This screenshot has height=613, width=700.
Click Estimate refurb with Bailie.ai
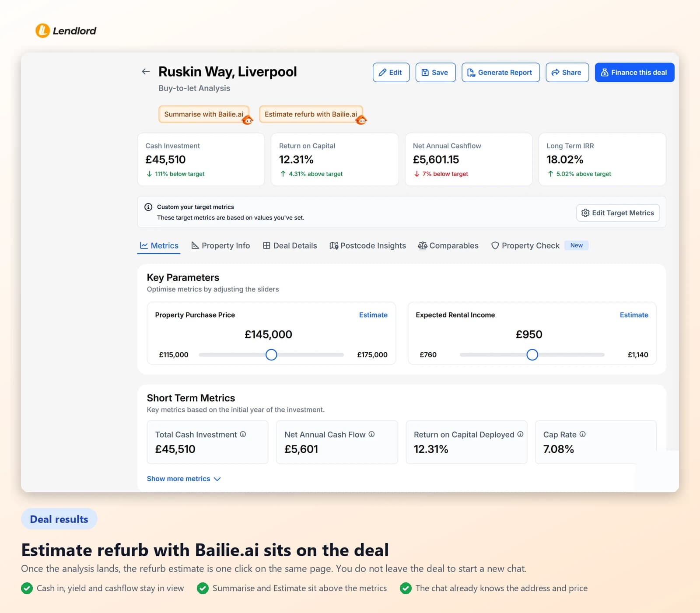tap(311, 114)
